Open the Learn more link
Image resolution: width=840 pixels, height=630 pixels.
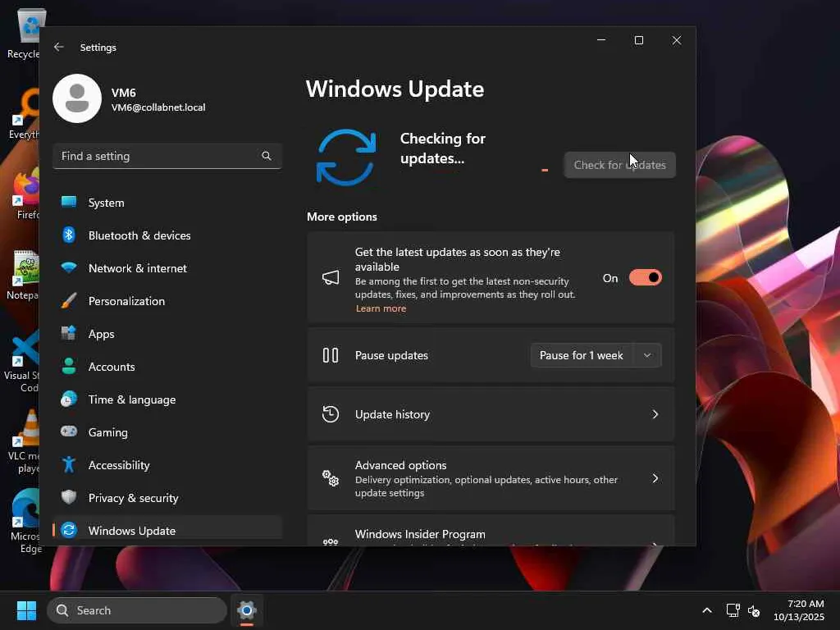pyautogui.click(x=381, y=308)
